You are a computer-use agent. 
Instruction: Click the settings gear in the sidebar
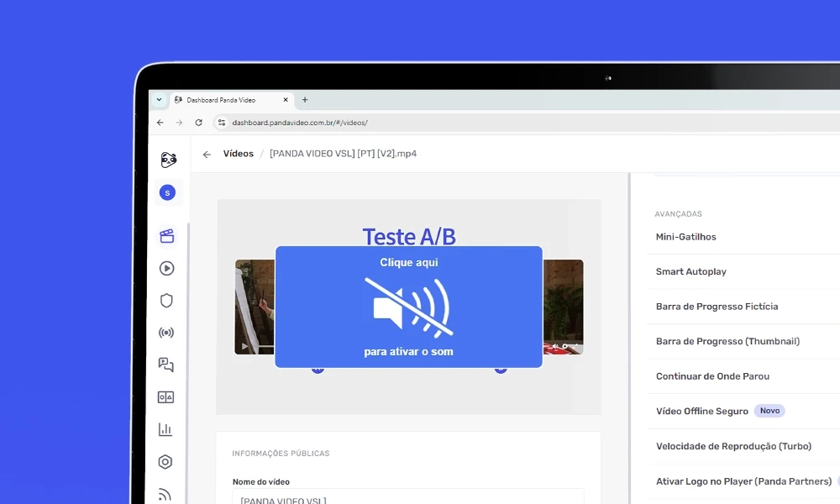pyautogui.click(x=166, y=461)
